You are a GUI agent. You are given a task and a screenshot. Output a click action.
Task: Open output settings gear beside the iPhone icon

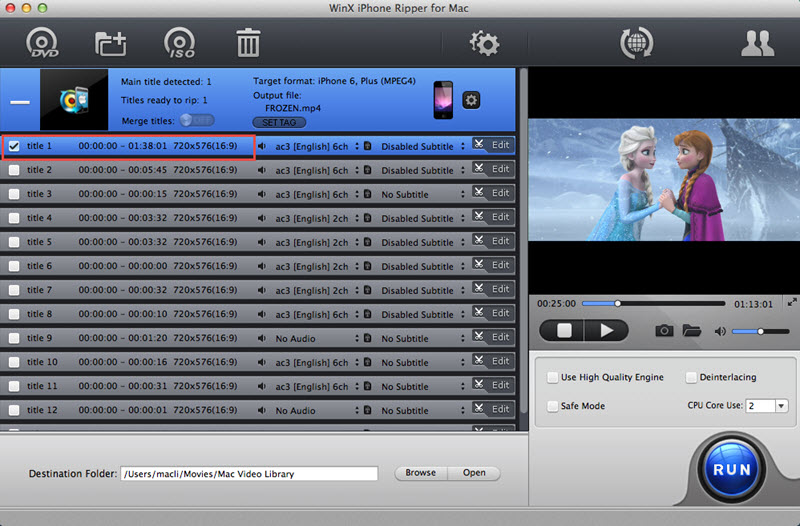tap(471, 100)
